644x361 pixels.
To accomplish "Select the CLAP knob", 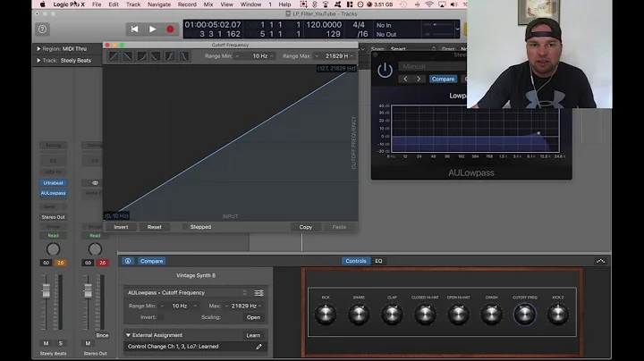I will (x=392, y=315).
